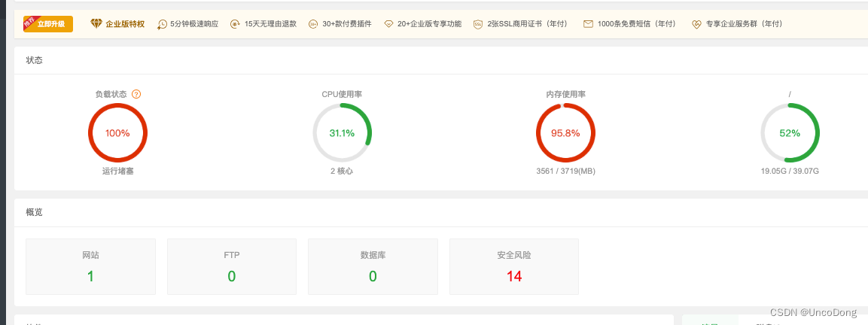Click the 5分钟极速响应 text
Screen dimensions: 868x325
194,24
